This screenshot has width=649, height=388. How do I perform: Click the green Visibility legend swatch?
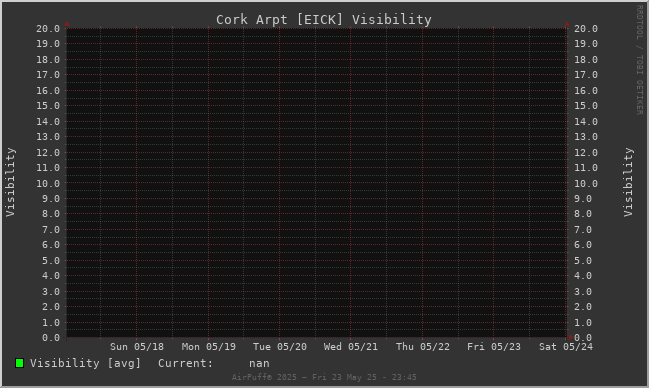click(19, 363)
